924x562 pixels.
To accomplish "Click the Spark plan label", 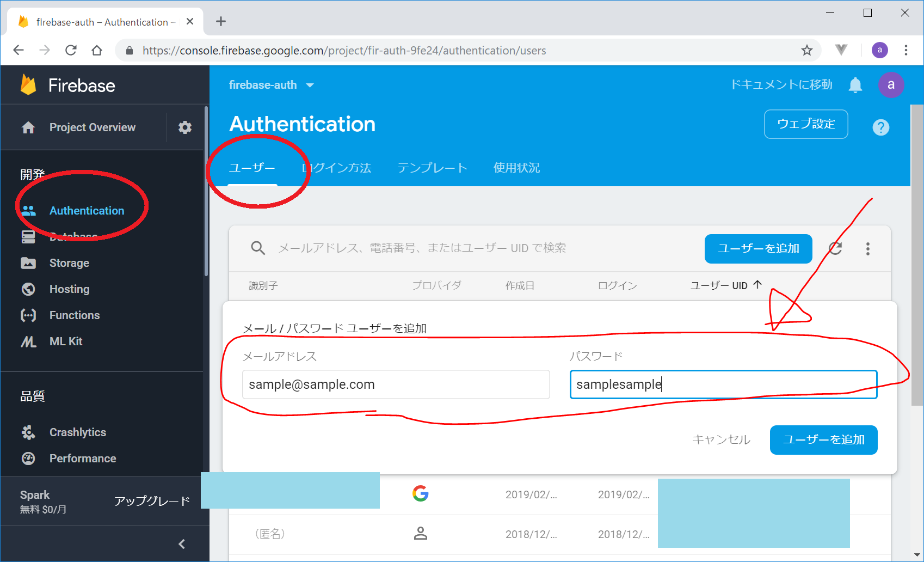I will (x=35, y=495).
